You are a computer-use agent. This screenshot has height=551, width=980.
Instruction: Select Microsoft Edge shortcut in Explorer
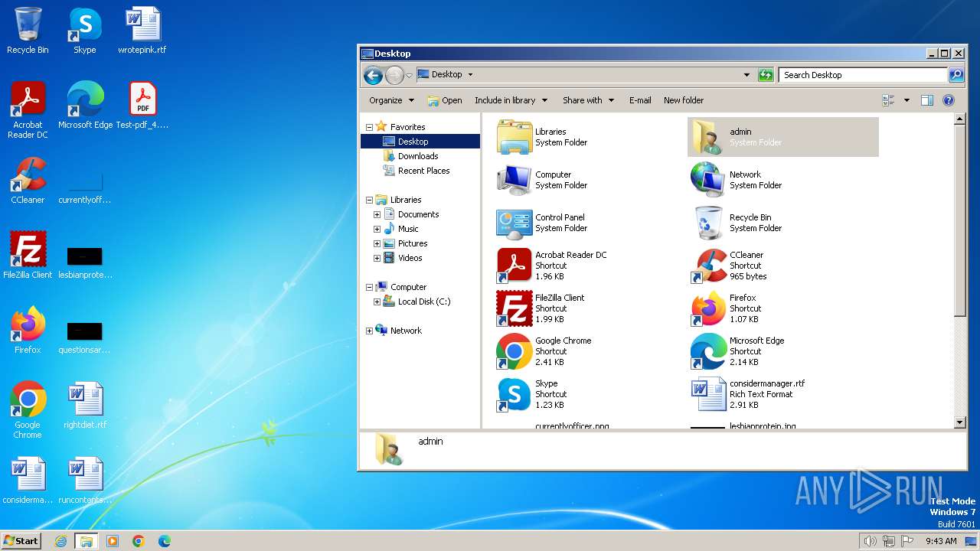pos(737,351)
